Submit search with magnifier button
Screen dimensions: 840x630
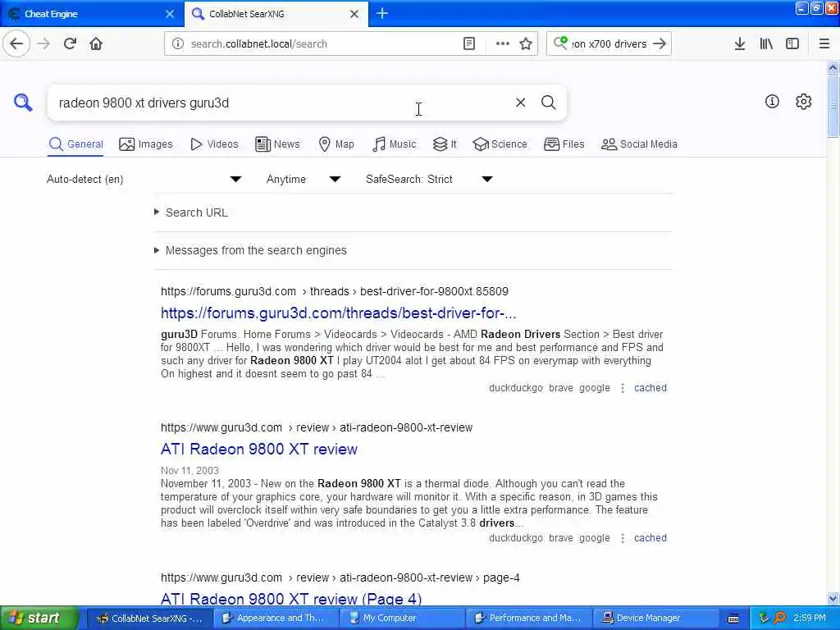548,102
